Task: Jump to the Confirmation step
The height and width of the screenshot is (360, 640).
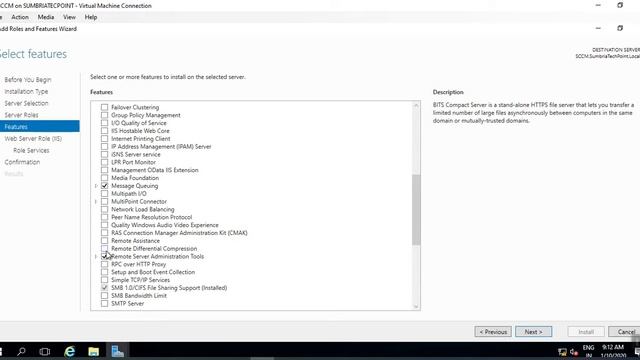Action: click(x=22, y=162)
